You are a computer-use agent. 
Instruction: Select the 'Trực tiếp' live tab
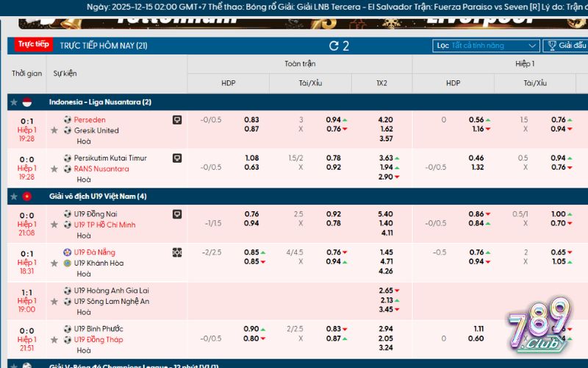[34, 44]
